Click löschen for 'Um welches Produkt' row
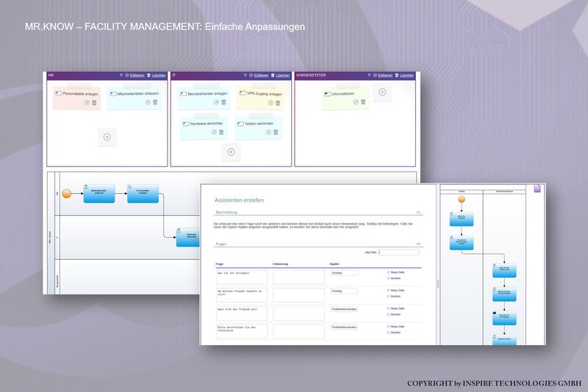The image size is (588, 392). coord(394,296)
